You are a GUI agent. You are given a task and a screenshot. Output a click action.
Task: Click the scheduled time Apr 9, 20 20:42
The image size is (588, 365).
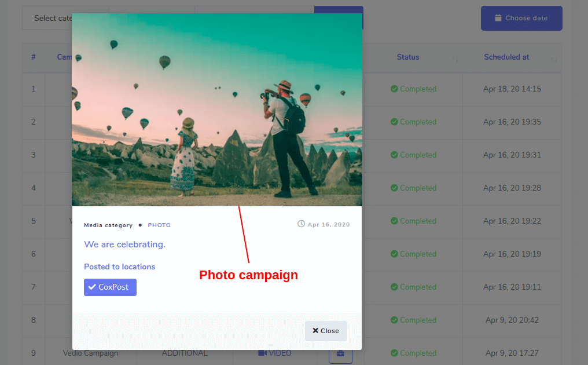pos(512,320)
